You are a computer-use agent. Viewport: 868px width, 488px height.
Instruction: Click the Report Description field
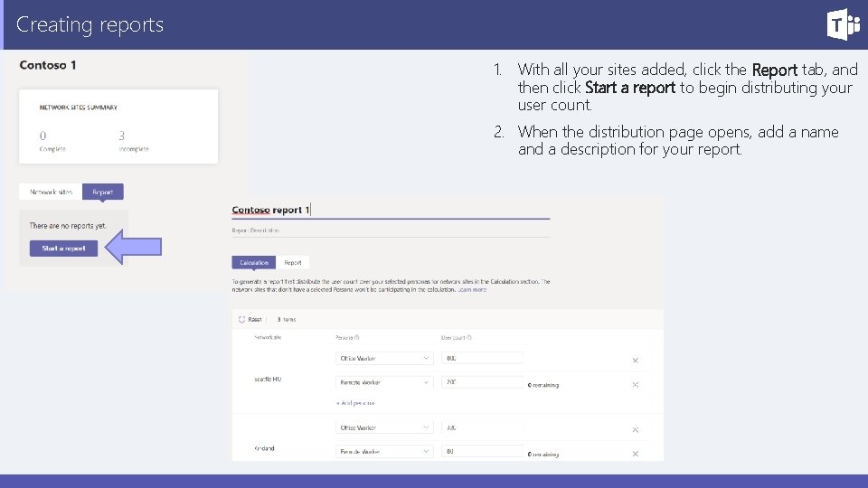pyautogui.click(x=391, y=230)
